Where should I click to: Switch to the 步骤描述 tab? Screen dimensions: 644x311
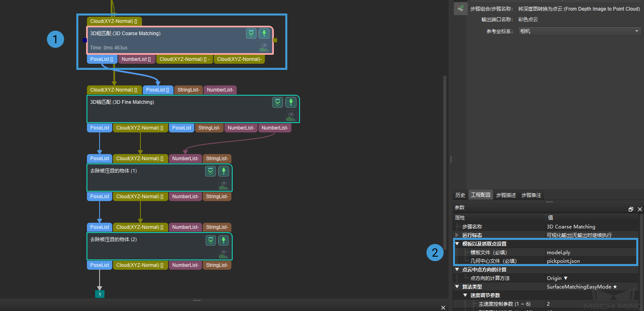tap(506, 195)
